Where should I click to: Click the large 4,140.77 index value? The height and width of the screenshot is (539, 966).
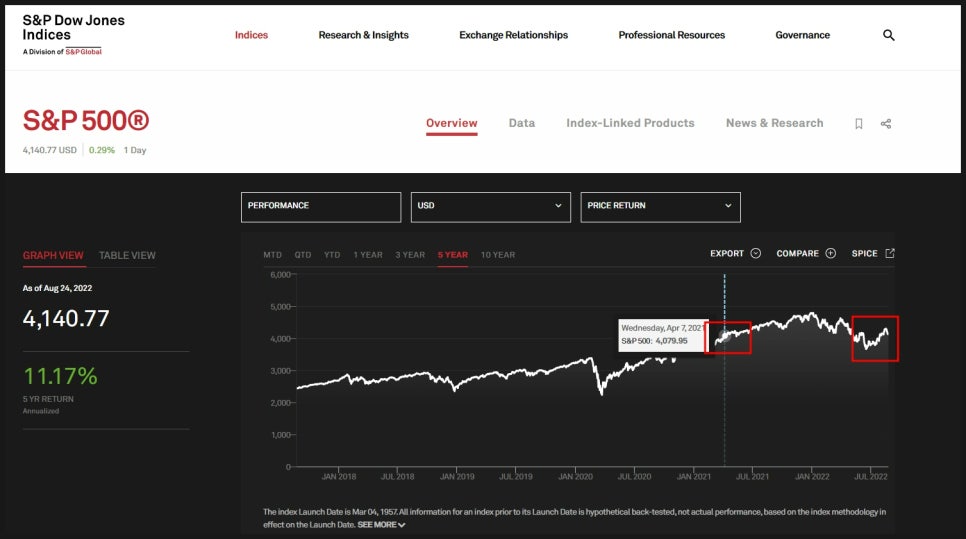tap(66, 318)
